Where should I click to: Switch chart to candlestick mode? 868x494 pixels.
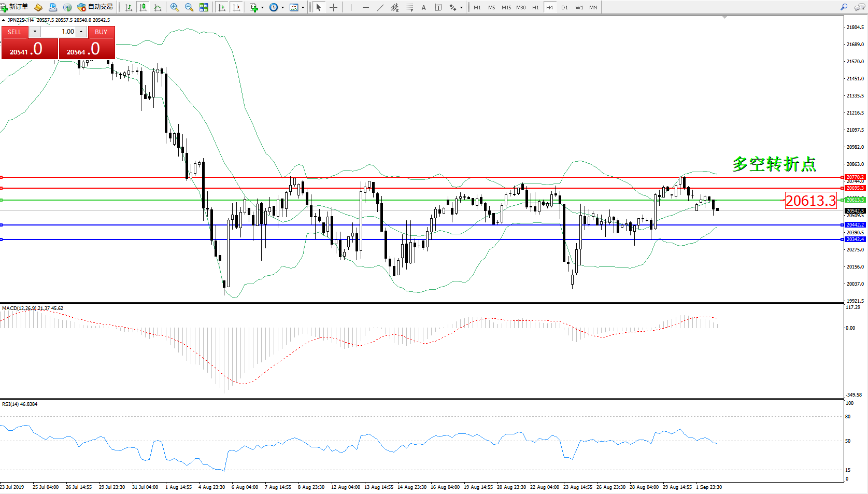point(143,7)
